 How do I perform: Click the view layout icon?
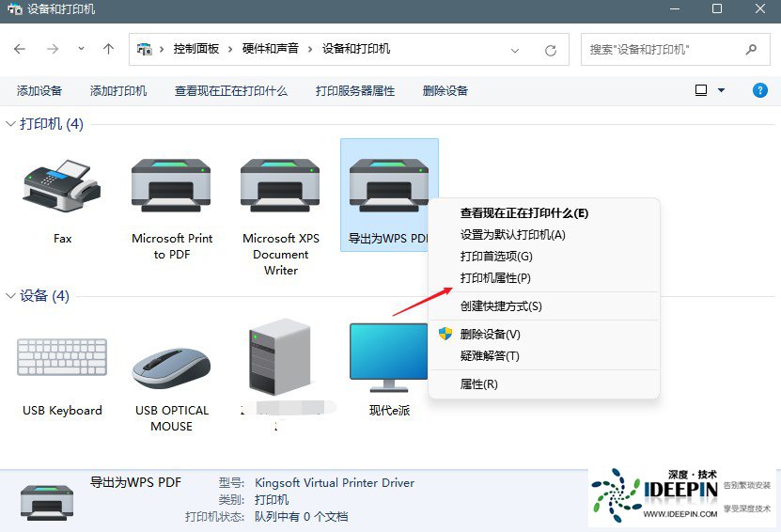click(x=701, y=90)
